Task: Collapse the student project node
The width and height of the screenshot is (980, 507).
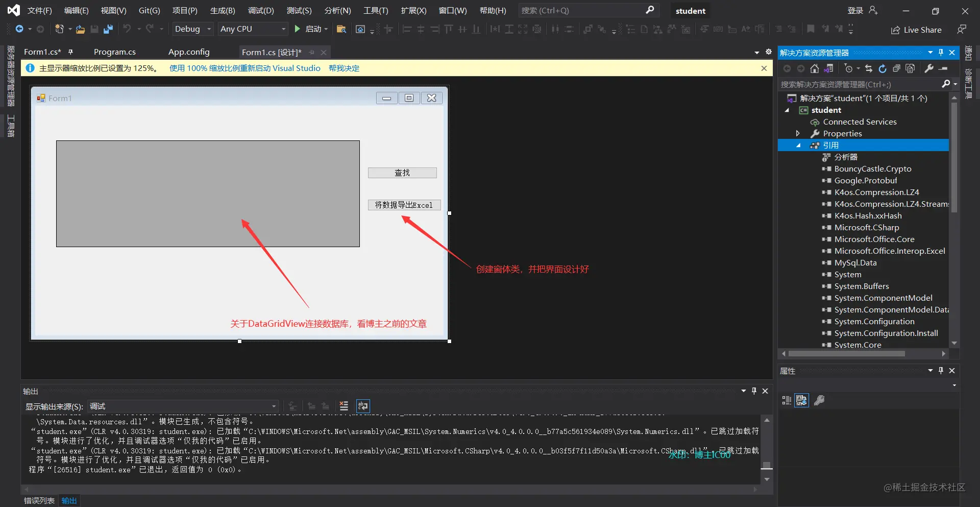Action: (787, 110)
